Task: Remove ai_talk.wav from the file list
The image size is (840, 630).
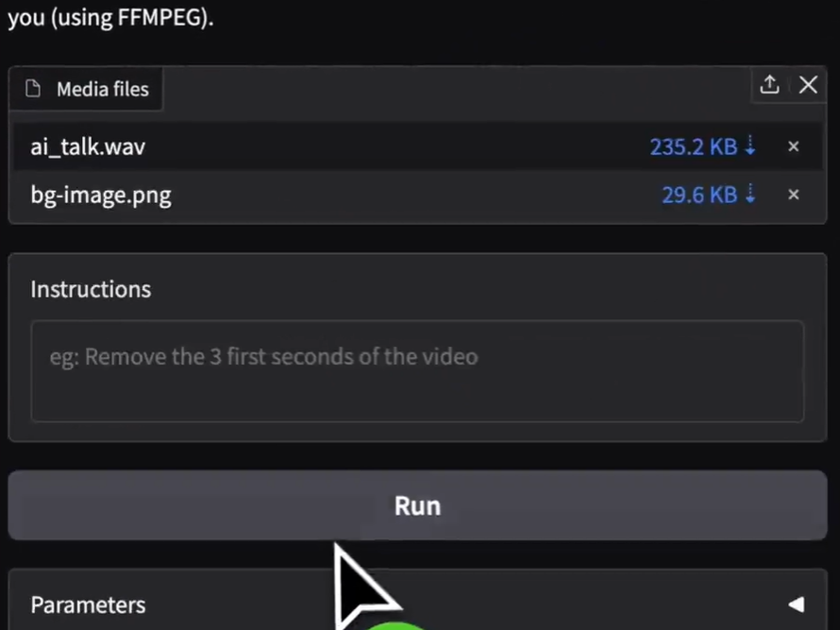Action: click(793, 146)
